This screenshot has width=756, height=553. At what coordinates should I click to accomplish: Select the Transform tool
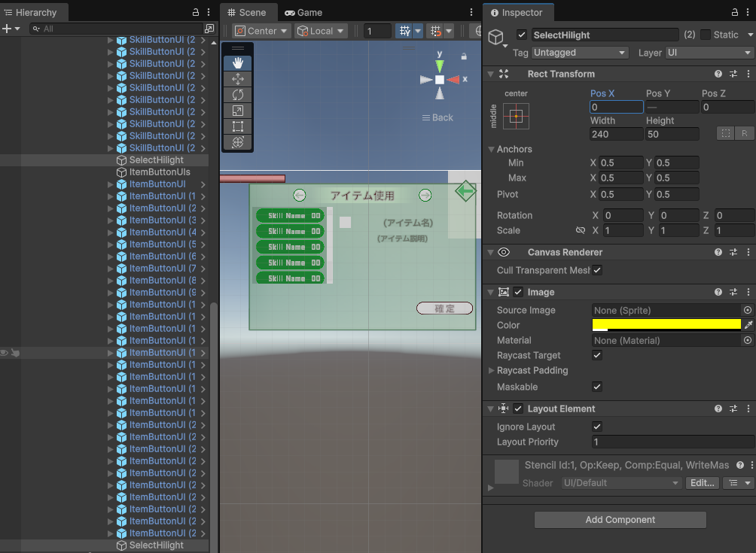pyautogui.click(x=237, y=142)
